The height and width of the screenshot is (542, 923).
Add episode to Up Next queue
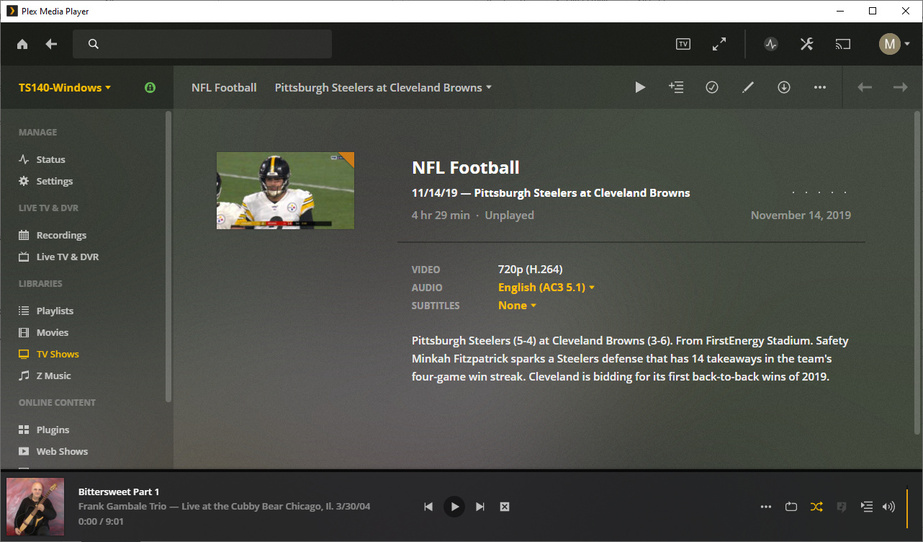click(676, 88)
